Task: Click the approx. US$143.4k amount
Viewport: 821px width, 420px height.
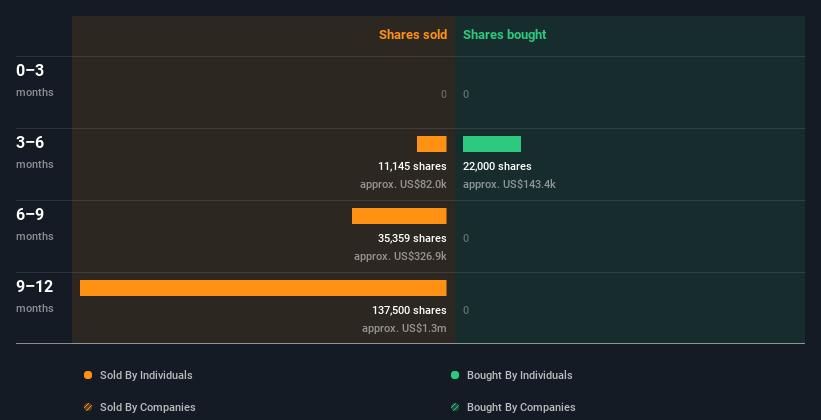Action: point(509,184)
